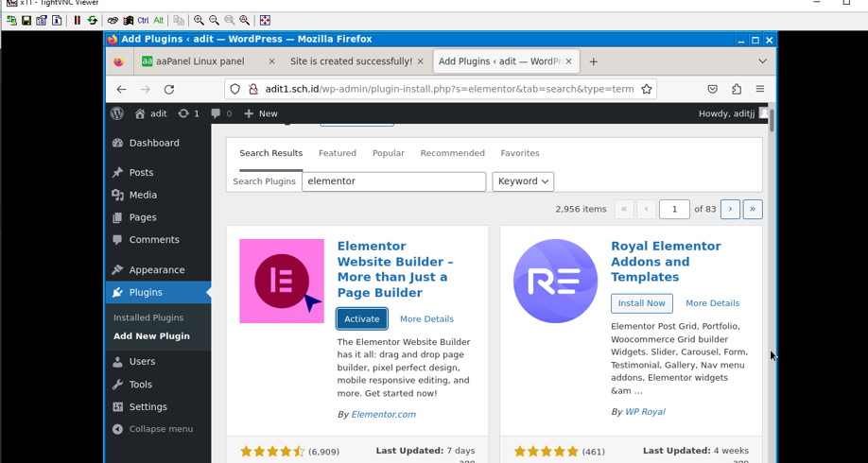Open Appearance in WordPress sidebar
This screenshot has height=463, width=868.
[158, 270]
